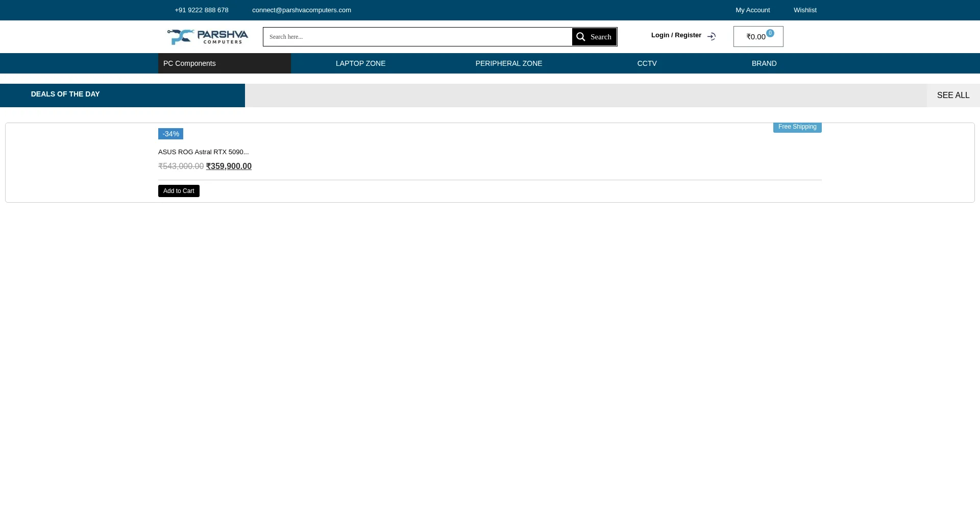Open the BRAND menu

(764, 63)
